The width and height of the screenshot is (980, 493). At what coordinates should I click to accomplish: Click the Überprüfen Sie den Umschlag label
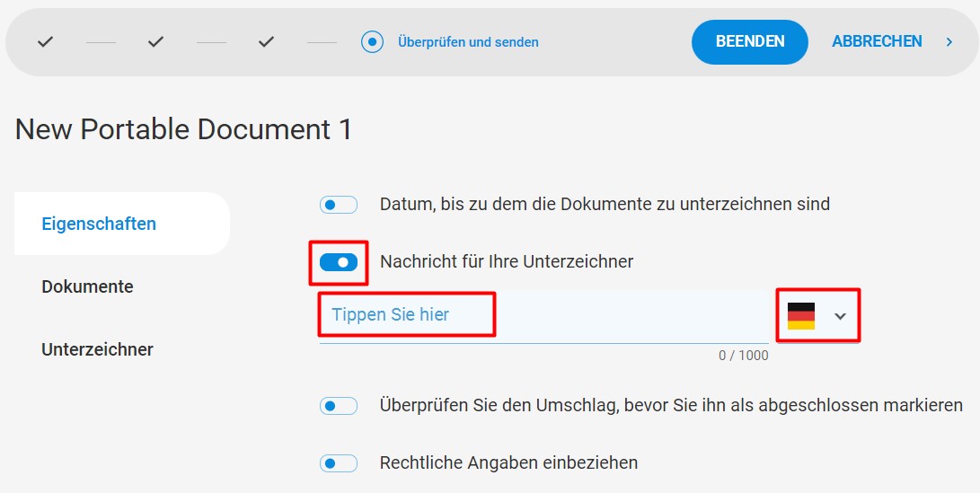point(671,406)
